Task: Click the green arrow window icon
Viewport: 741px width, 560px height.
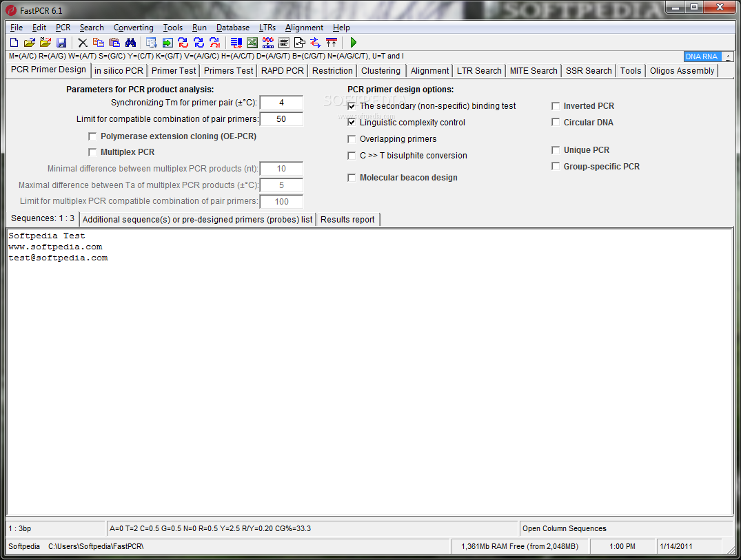Action: click(x=168, y=43)
